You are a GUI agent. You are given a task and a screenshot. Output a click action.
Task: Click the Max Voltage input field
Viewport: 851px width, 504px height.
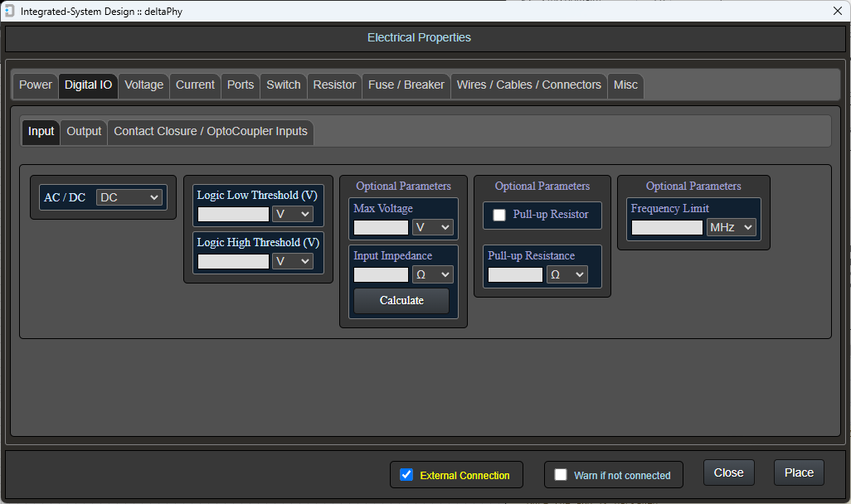(381, 227)
